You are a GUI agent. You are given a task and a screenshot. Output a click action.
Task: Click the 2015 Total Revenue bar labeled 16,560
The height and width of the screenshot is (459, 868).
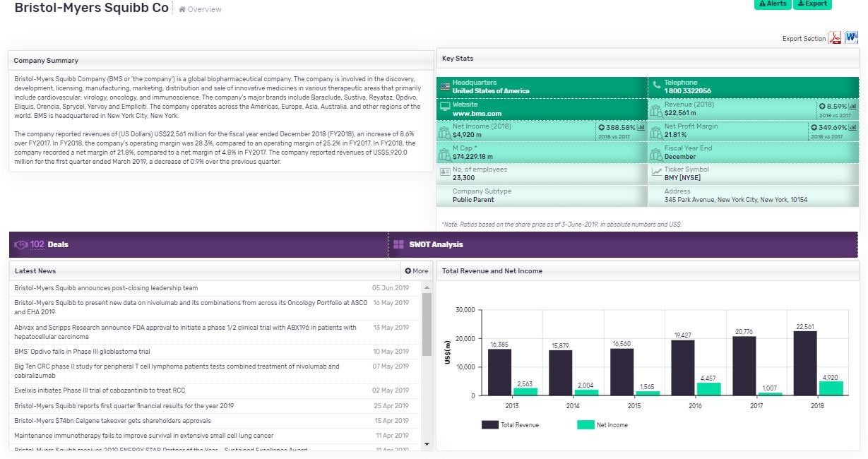click(622, 372)
